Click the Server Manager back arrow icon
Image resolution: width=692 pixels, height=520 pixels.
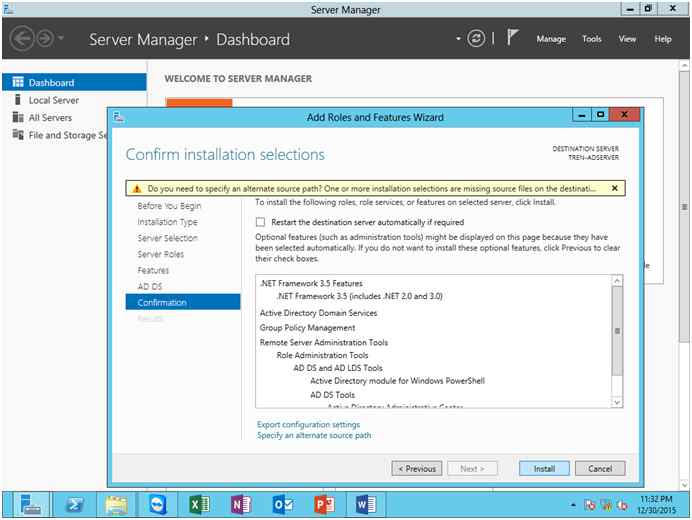(x=22, y=39)
